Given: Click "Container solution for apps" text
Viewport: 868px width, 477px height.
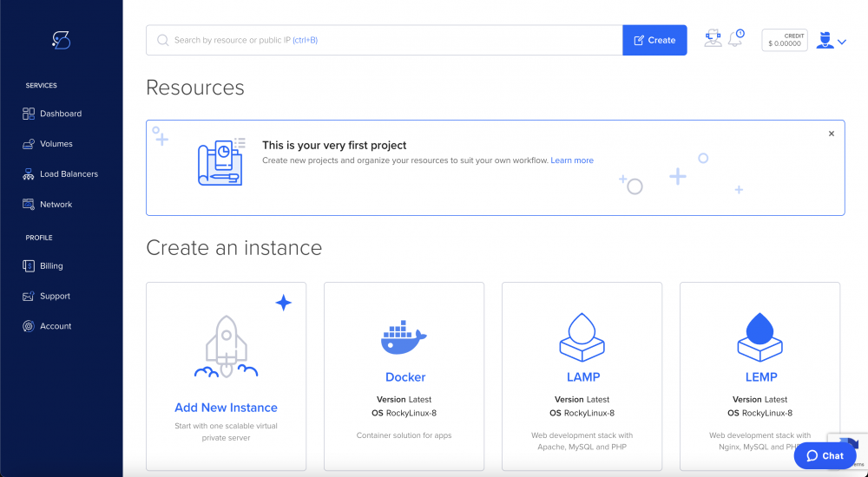Looking at the screenshot, I should [404, 435].
